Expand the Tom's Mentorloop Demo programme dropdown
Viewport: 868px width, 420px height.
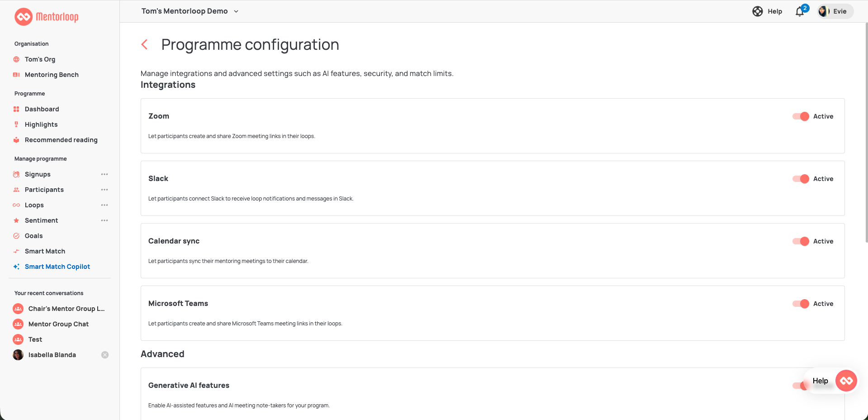point(190,11)
